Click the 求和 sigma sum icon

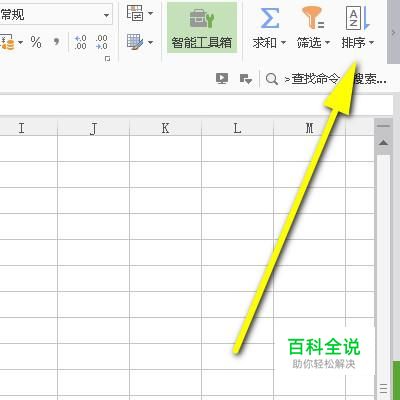(269, 18)
